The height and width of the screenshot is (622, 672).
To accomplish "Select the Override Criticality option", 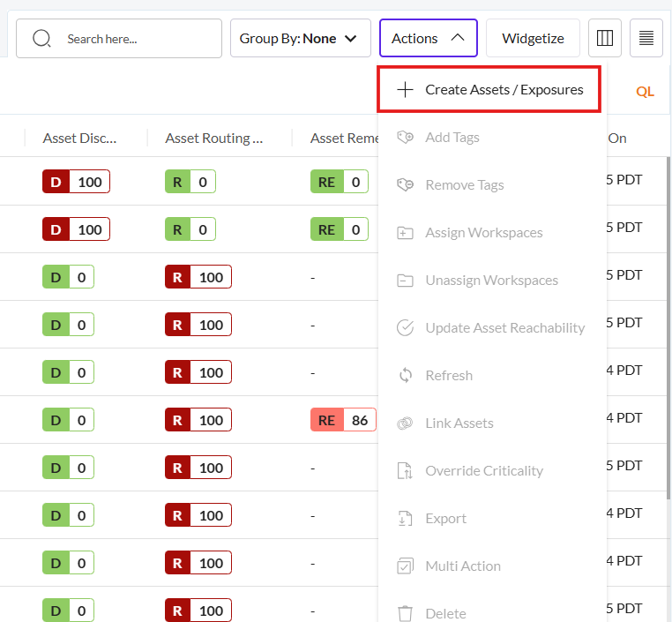I will tap(492, 470).
